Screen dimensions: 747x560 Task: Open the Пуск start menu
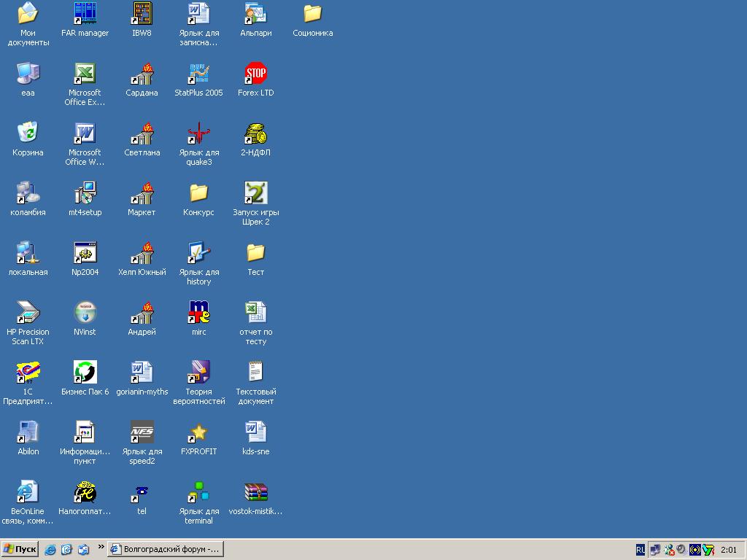[x=20, y=549]
